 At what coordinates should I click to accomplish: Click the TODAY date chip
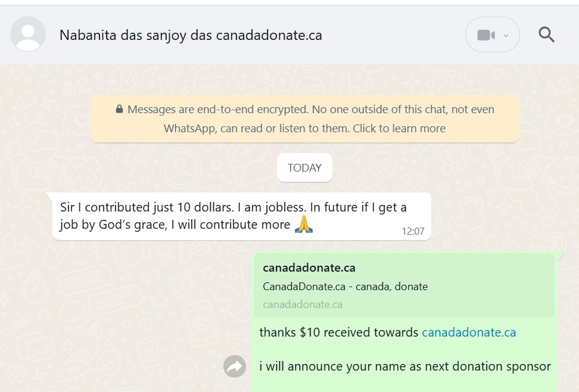pos(304,168)
